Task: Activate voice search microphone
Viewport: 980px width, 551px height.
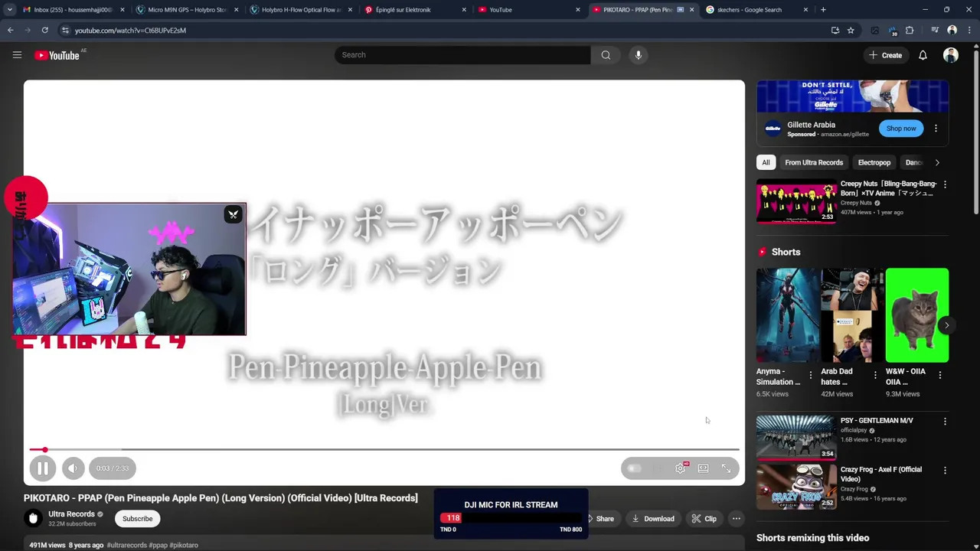Action: tap(639, 55)
